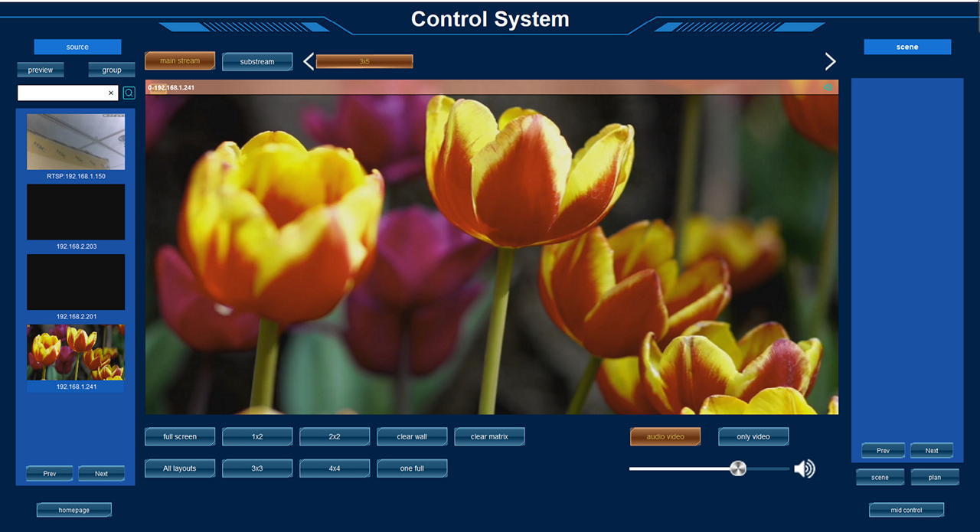Click into the source search input field
This screenshot has width=980, height=532.
point(61,93)
